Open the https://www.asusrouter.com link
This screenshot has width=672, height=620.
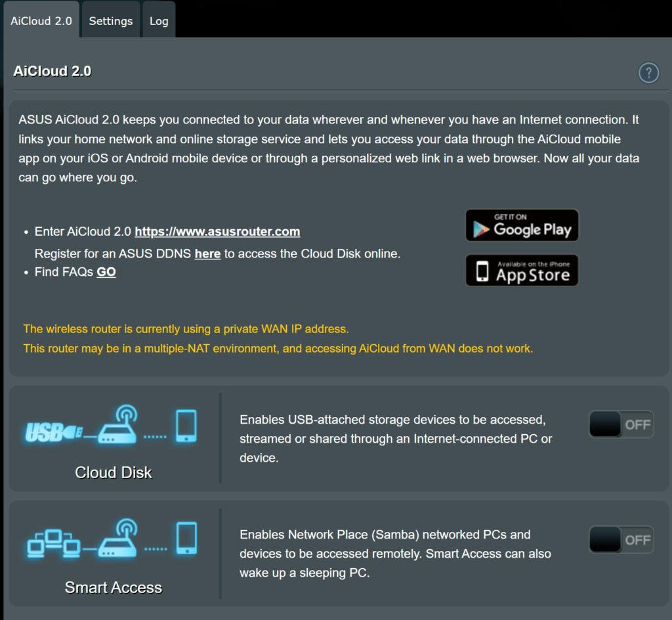click(x=217, y=232)
